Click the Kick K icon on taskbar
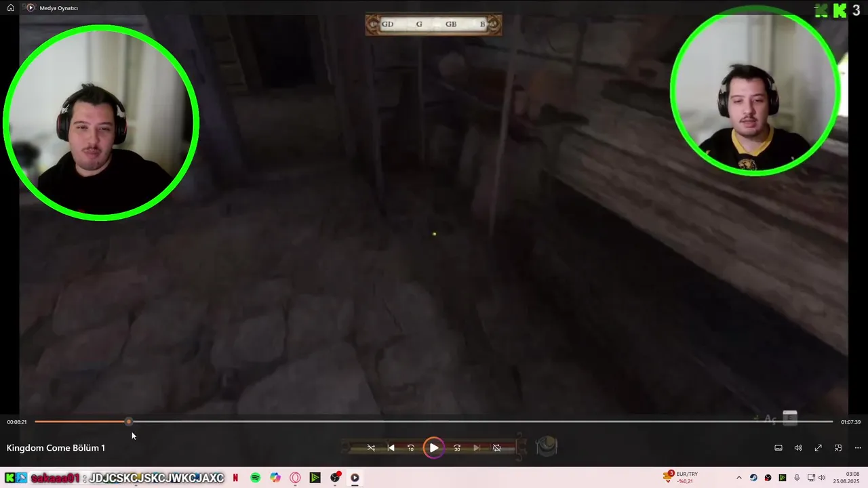 point(9,478)
